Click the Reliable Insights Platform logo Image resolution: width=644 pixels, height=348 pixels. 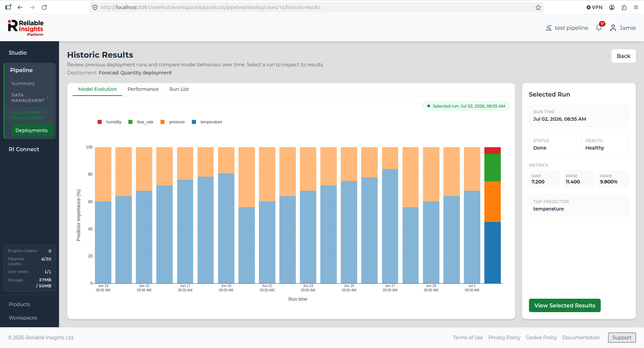tap(26, 28)
